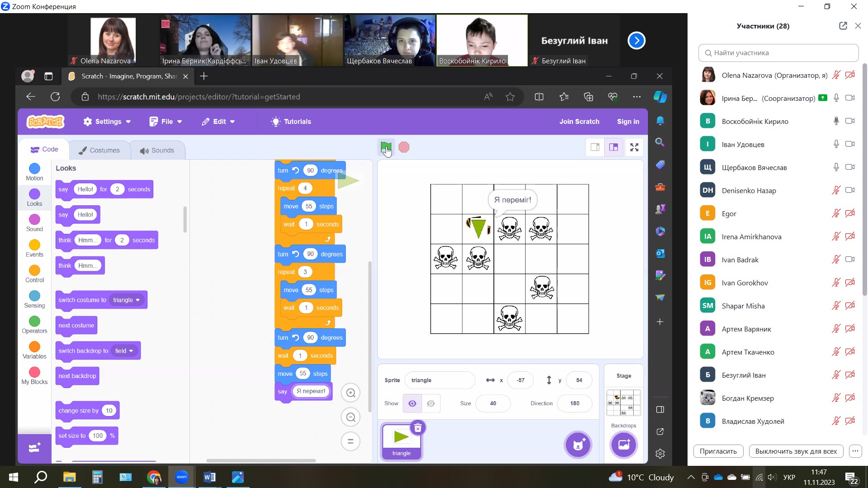Hide the sprite using crossed-eye toggle
The width and height of the screenshot is (868, 488).
[x=431, y=403]
